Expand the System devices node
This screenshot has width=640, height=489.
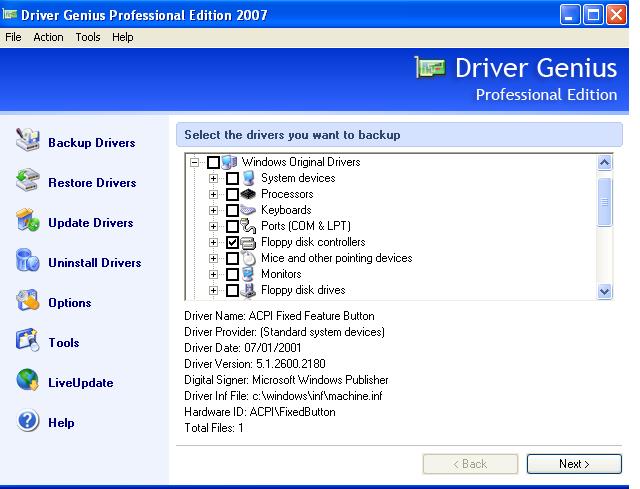coord(213,178)
